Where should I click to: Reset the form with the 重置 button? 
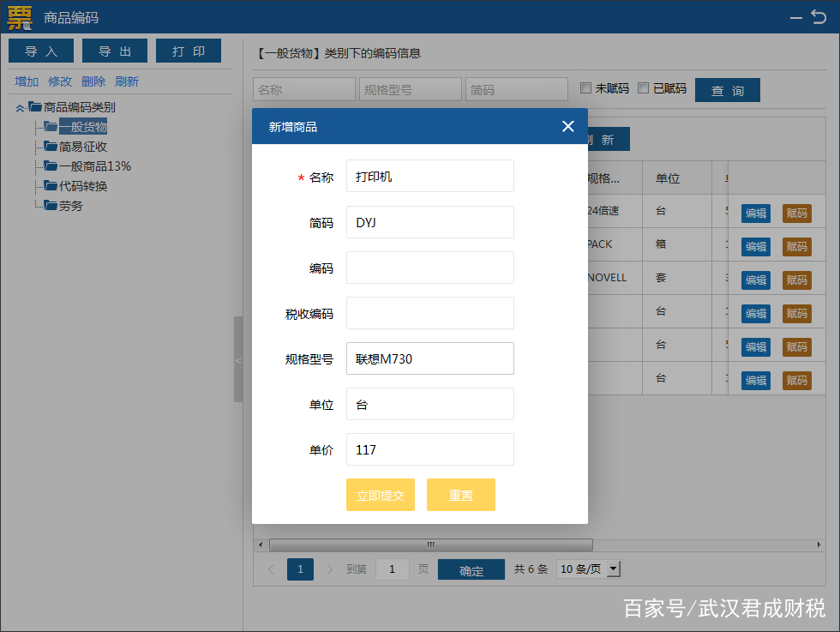pos(460,495)
